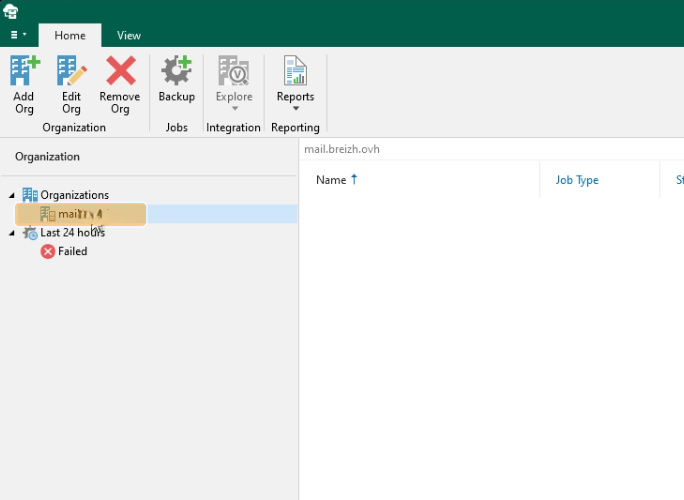Click the Backup gear icon
This screenshot has width=684, height=500.
pyautogui.click(x=177, y=70)
